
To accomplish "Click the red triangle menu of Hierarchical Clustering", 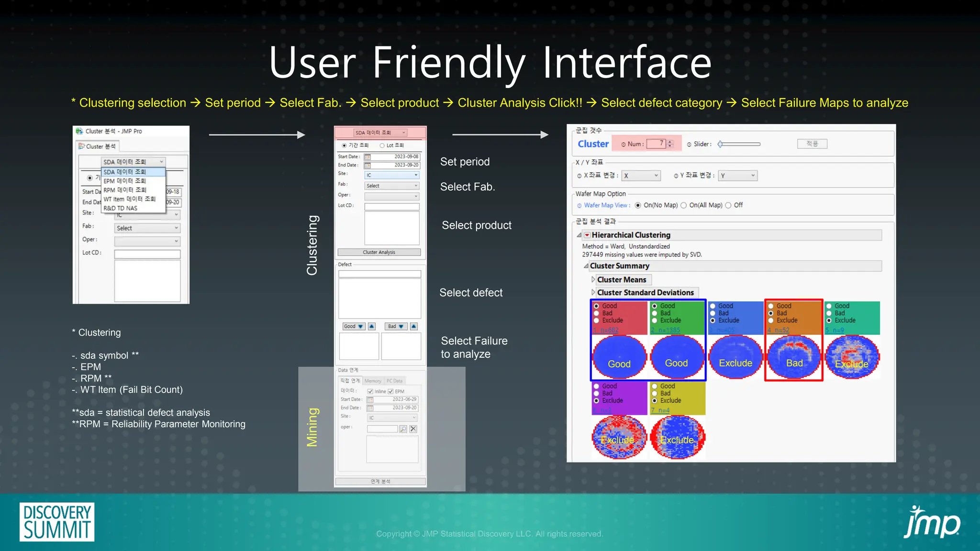I will coord(587,235).
